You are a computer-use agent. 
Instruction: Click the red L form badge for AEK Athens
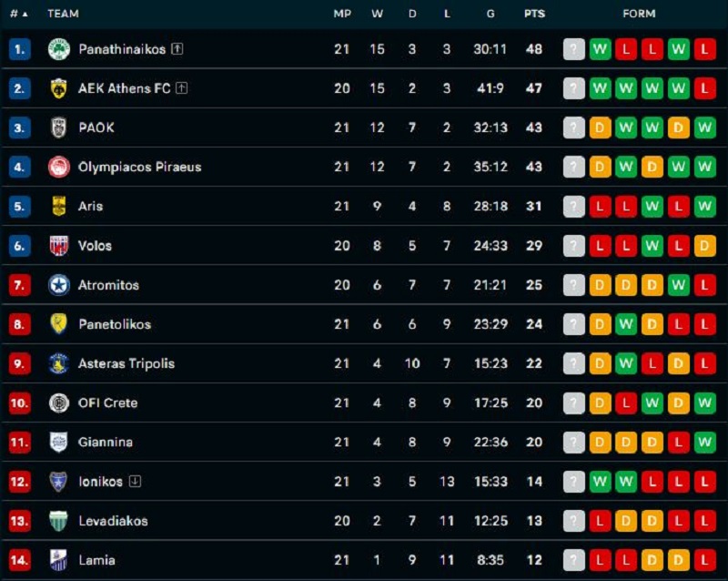click(x=705, y=88)
